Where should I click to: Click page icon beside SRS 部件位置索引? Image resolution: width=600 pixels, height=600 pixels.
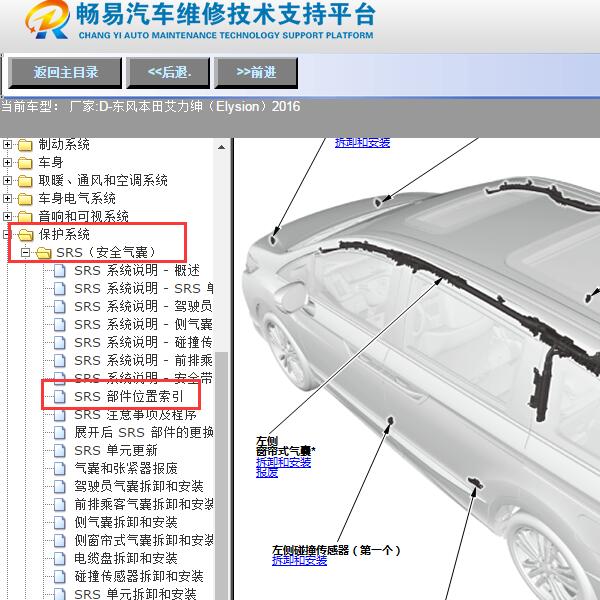click(59, 396)
